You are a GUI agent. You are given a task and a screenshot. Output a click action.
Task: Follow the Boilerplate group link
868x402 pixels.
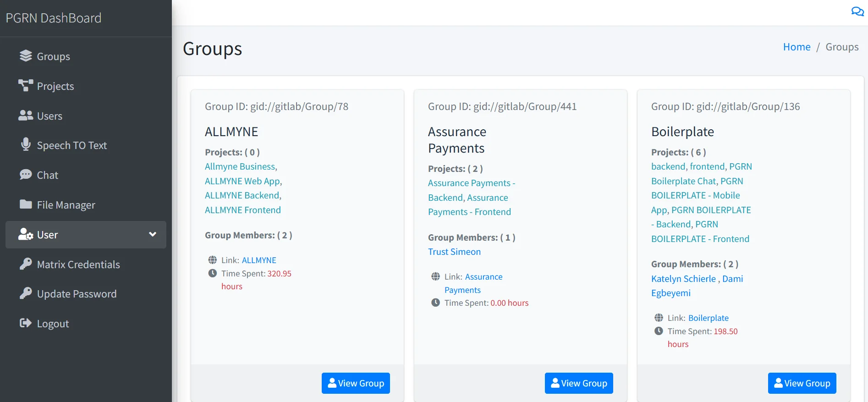(708, 318)
